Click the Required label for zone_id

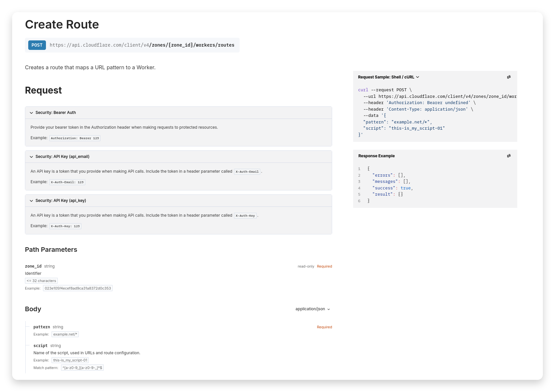pos(325,266)
